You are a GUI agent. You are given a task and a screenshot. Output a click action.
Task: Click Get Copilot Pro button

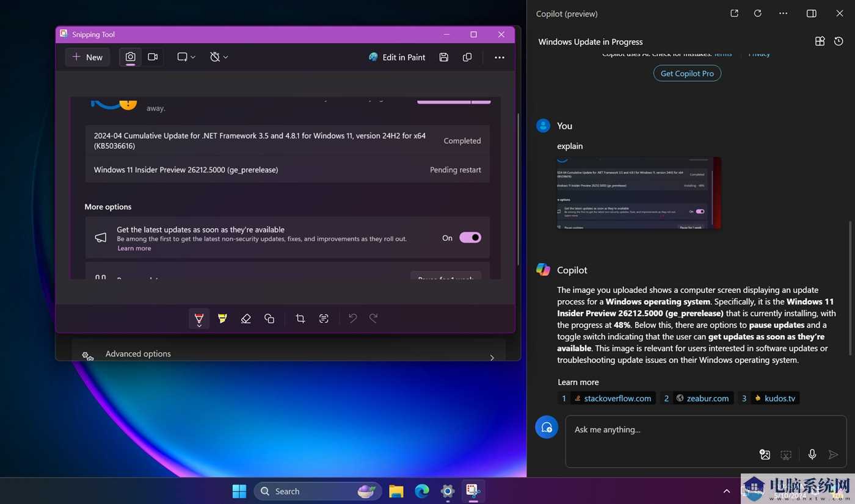tap(687, 73)
